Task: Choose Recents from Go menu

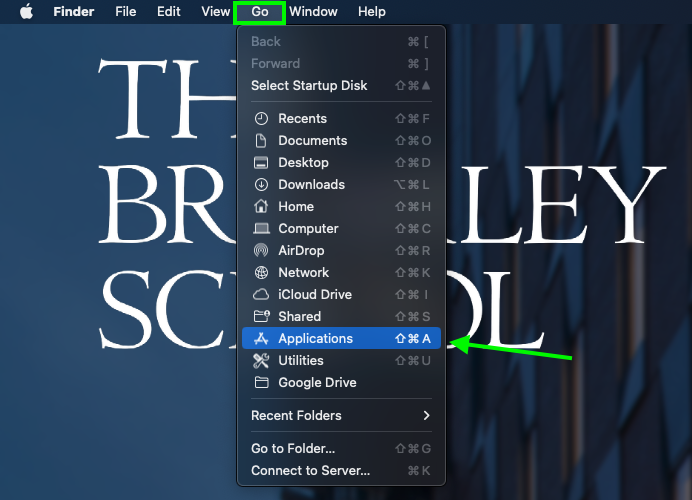Action: (341, 118)
